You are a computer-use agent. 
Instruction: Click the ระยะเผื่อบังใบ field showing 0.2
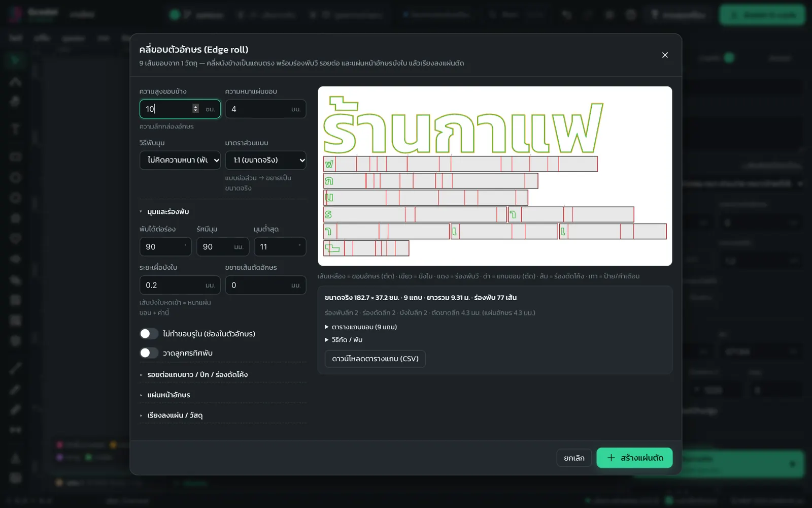pos(180,285)
